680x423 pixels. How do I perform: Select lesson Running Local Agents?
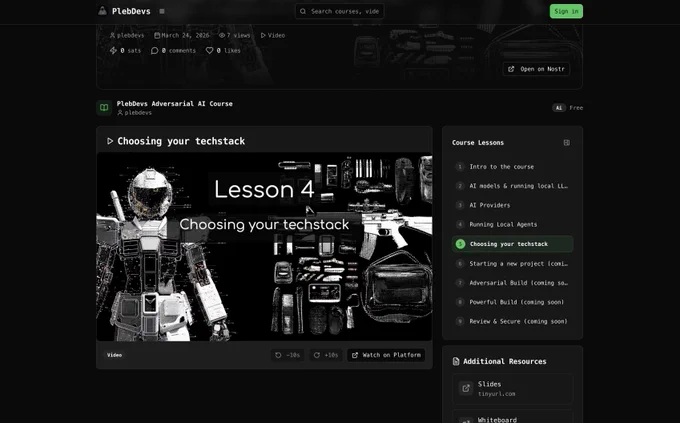click(x=512, y=224)
